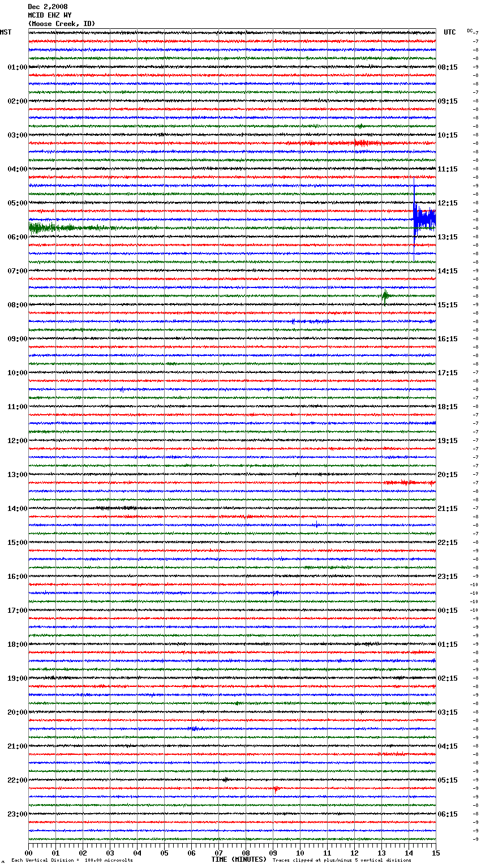
Task: Click the 17:15 UTC time label
Action: (x=448, y=373)
